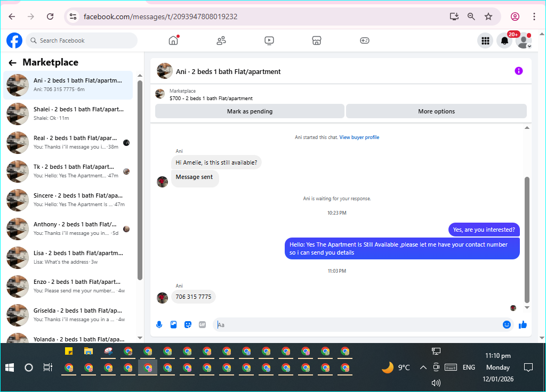The image size is (546, 392).
Task: Click the conversation list scrollbar
Action: (x=140, y=180)
